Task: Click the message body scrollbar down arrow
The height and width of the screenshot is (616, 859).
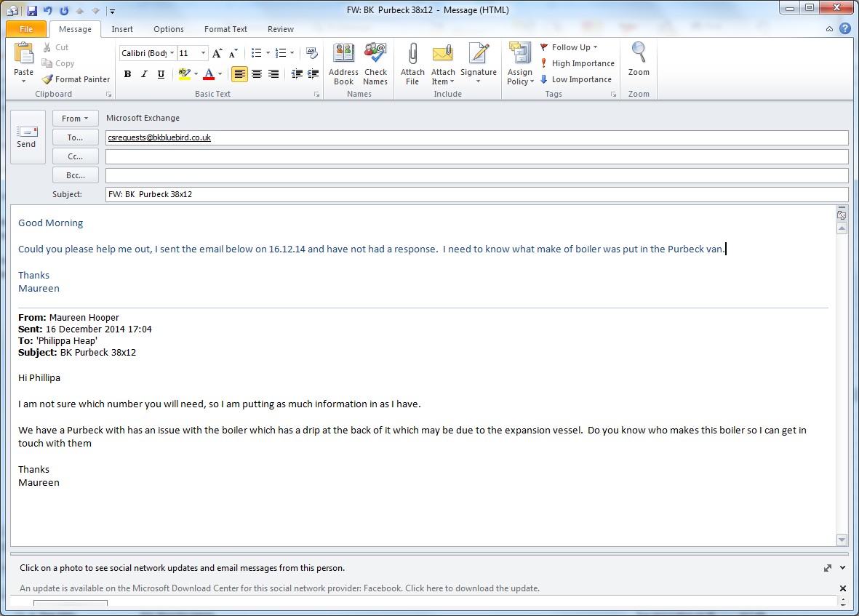Action: [842, 540]
